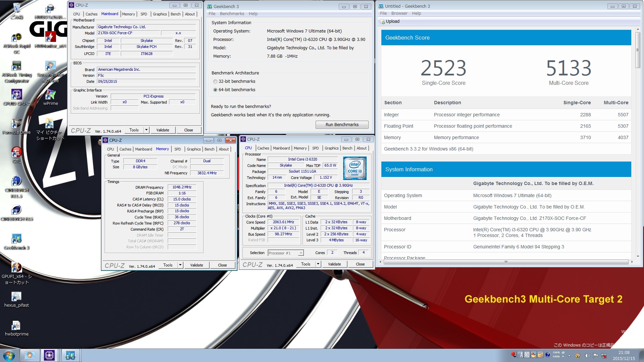Open Formula Drive desktop shortcut
The image size is (644, 362).
[16, 126]
